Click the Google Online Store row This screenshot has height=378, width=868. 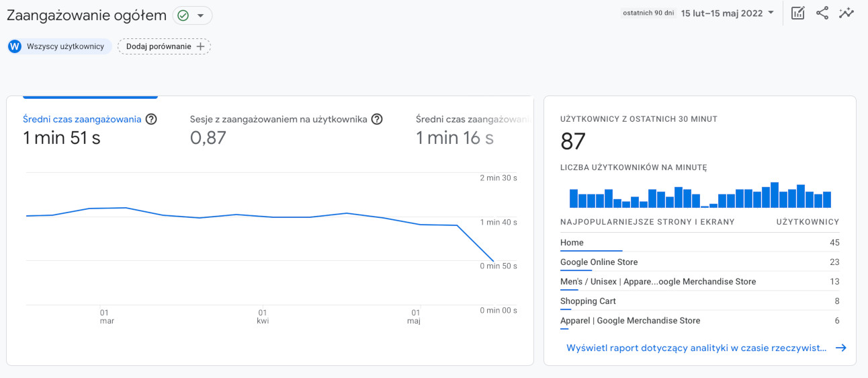pyautogui.click(x=700, y=262)
